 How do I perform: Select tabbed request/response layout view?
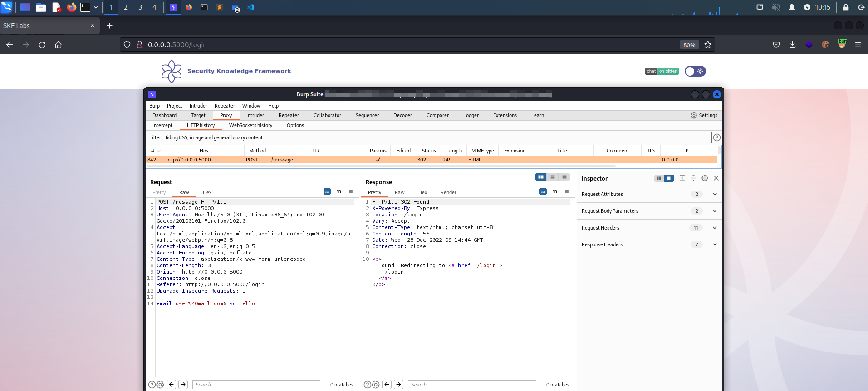click(564, 177)
